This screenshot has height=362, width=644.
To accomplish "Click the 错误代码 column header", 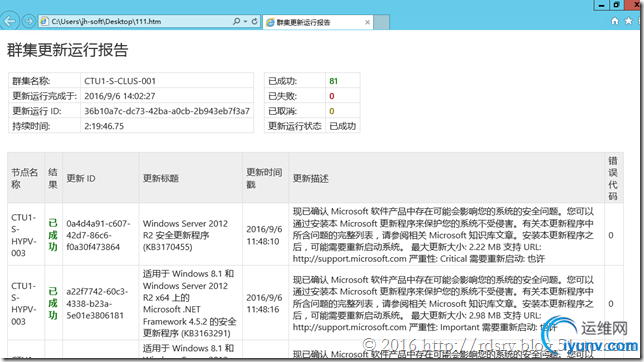I will tap(613, 178).
